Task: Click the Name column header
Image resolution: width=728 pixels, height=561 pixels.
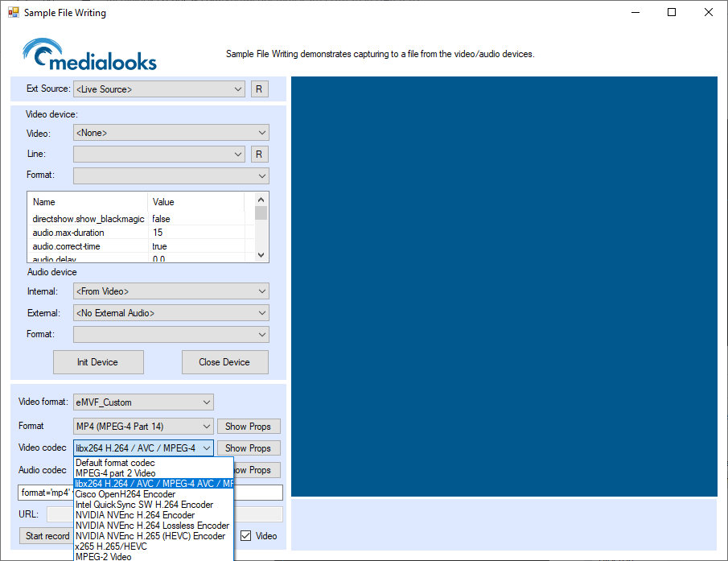Action: (x=88, y=202)
